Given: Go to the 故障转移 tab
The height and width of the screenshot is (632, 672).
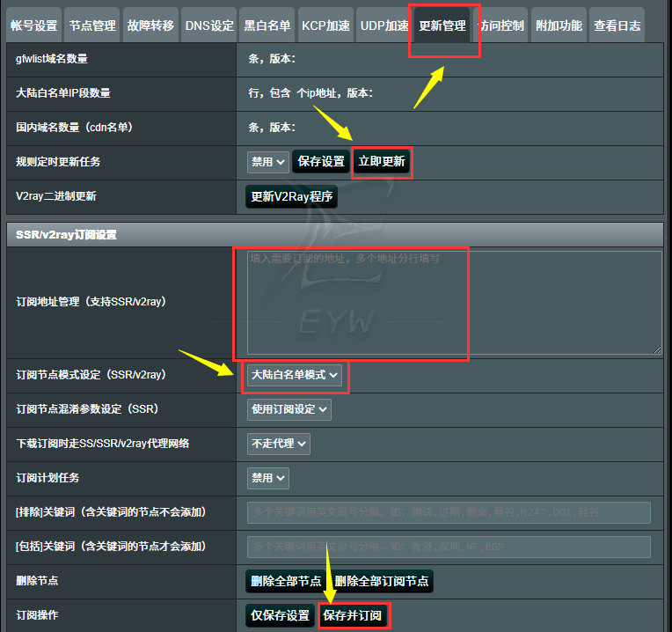Looking at the screenshot, I should 150,26.
